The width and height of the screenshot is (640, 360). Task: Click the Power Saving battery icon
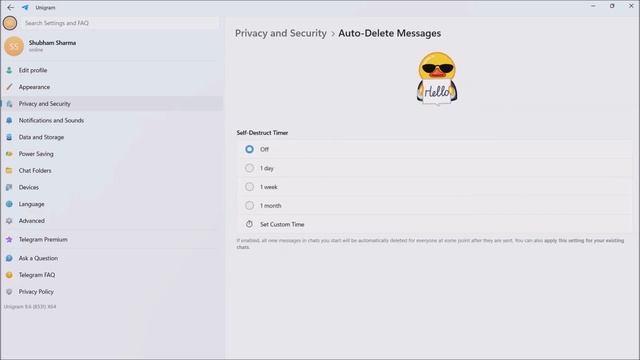[9, 154]
